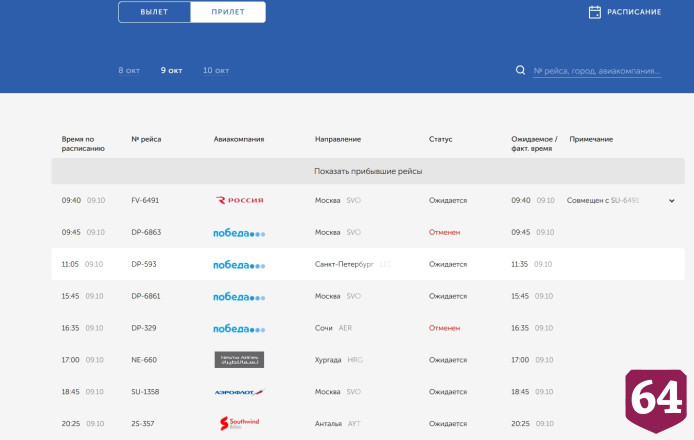Click the Nesma Airlines logo
This screenshot has width=694, height=440.
(239, 359)
